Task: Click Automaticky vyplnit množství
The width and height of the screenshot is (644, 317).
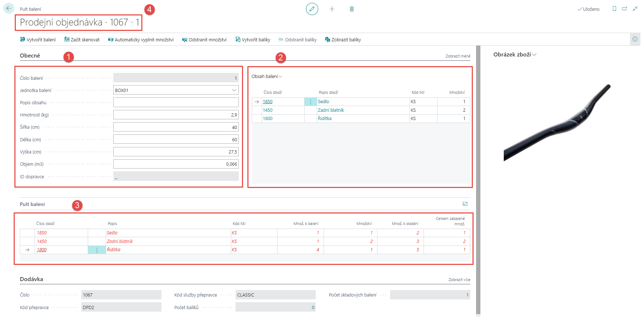Action: click(x=141, y=40)
